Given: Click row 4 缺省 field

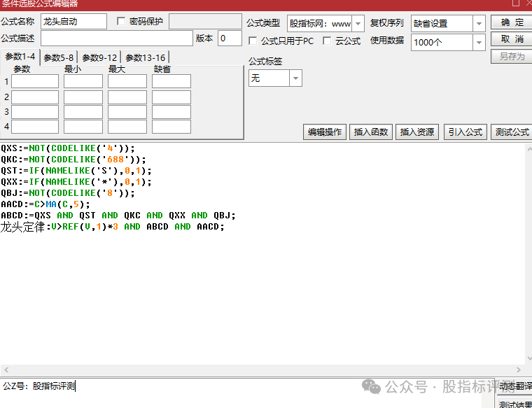Looking at the screenshot, I should pyautogui.click(x=171, y=127).
